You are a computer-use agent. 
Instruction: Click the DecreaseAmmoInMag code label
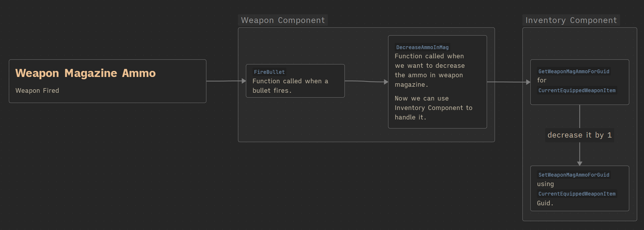(422, 47)
